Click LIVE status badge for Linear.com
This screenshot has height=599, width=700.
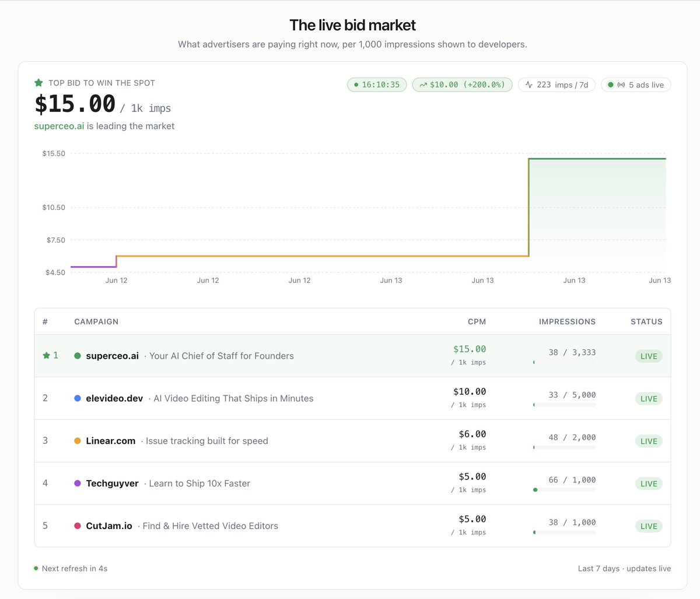tap(649, 442)
